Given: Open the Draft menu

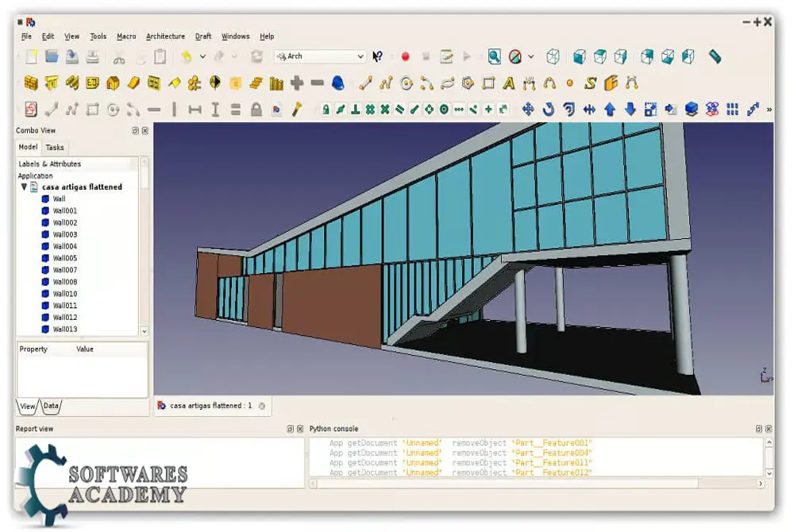Looking at the screenshot, I should coord(203,37).
